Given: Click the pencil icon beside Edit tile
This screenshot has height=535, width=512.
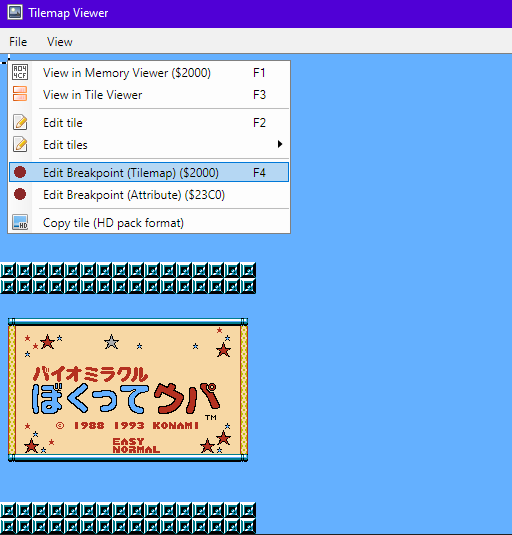Looking at the screenshot, I should 20,122.
